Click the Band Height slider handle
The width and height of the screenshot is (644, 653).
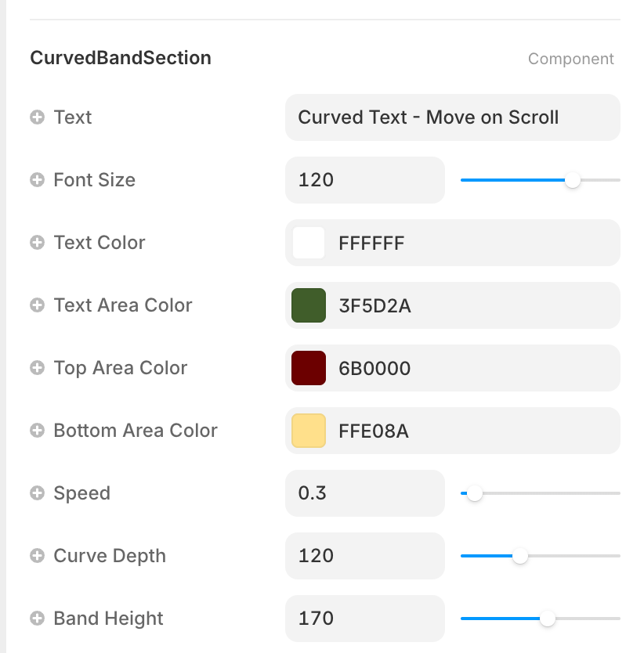coord(548,619)
